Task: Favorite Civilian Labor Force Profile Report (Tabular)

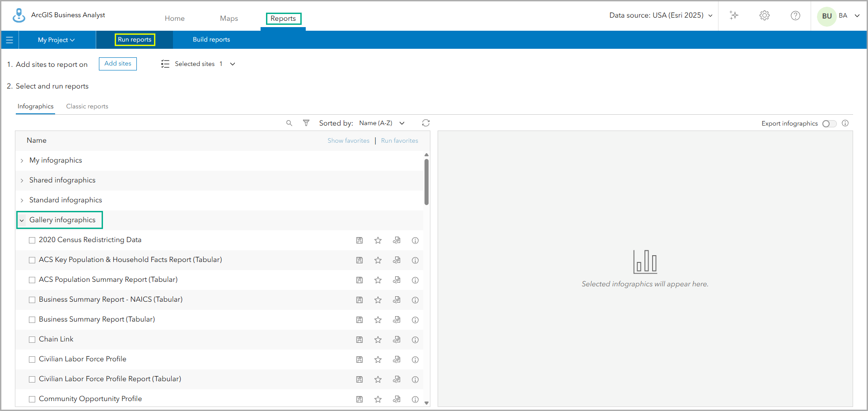Action: pyautogui.click(x=378, y=379)
